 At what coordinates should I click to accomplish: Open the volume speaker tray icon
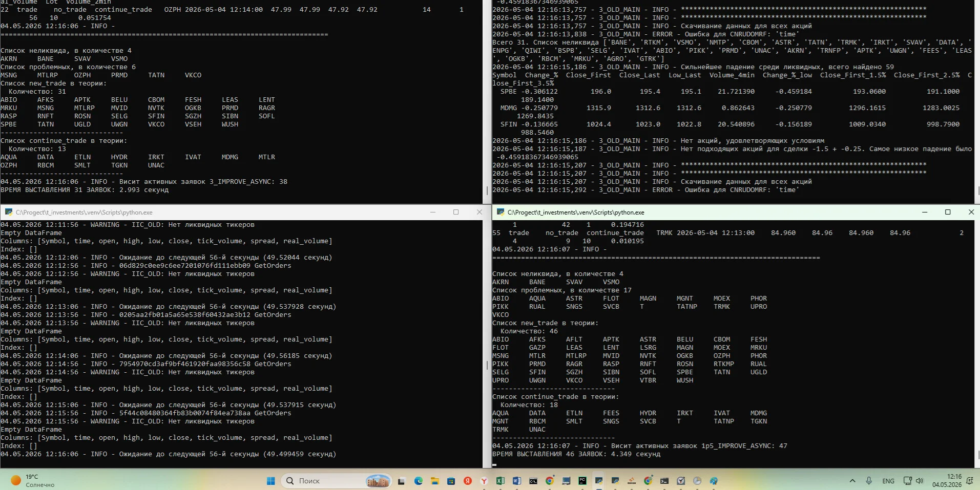(920, 481)
